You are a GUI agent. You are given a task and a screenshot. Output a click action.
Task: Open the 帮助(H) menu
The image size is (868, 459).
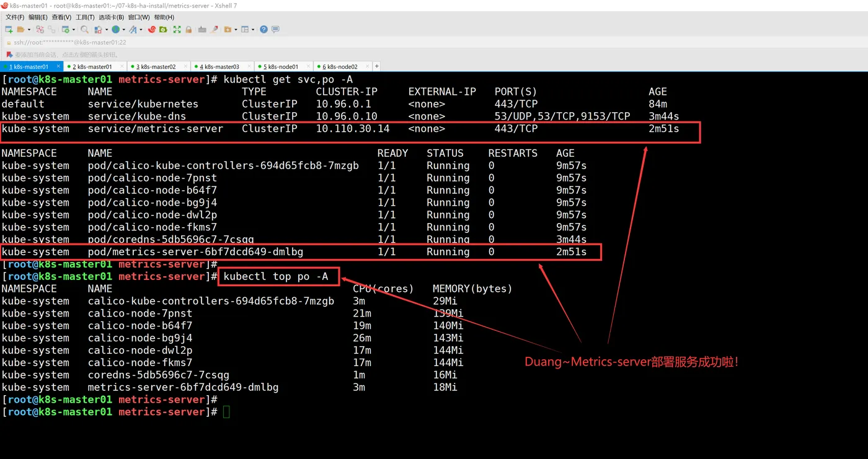(164, 17)
